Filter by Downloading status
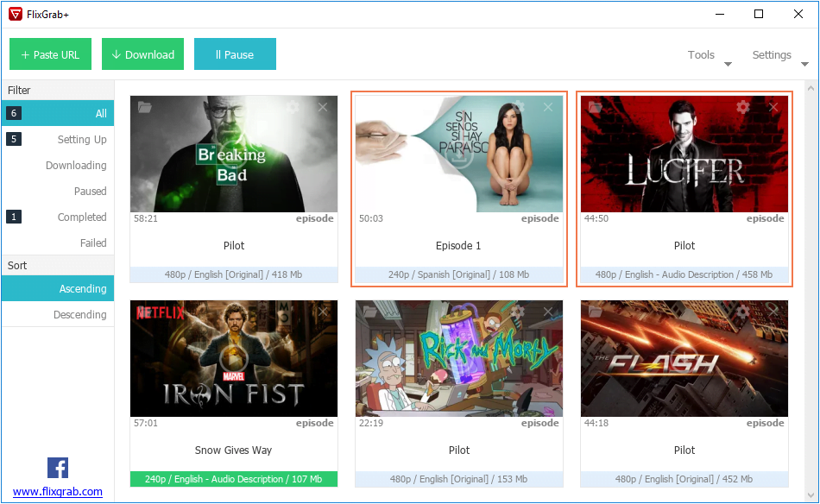This screenshot has height=504, width=820. pos(58,165)
